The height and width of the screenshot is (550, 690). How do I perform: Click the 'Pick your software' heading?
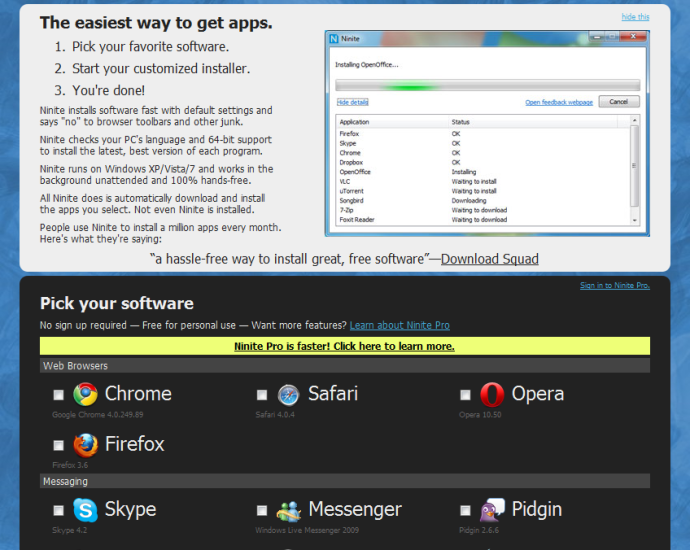click(117, 304)
